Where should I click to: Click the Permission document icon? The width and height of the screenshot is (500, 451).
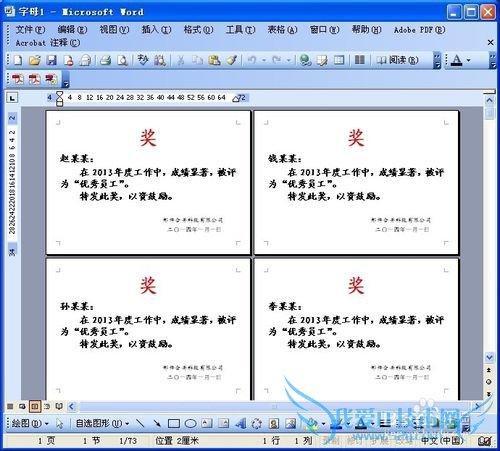(x=68, y=60)
